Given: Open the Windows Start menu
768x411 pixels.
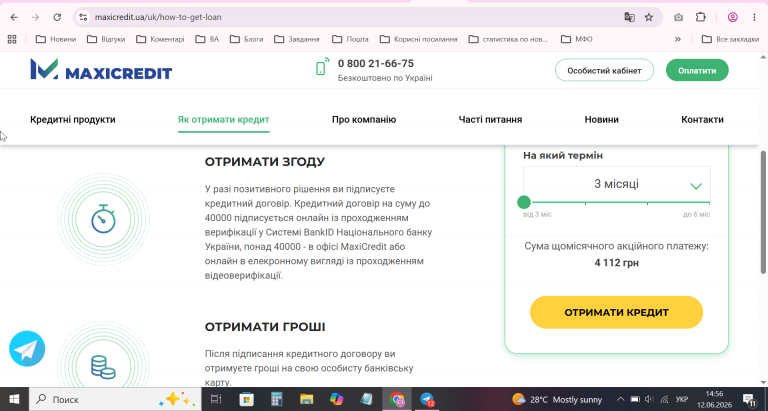Looking at the screenshot, I should 14,399.
